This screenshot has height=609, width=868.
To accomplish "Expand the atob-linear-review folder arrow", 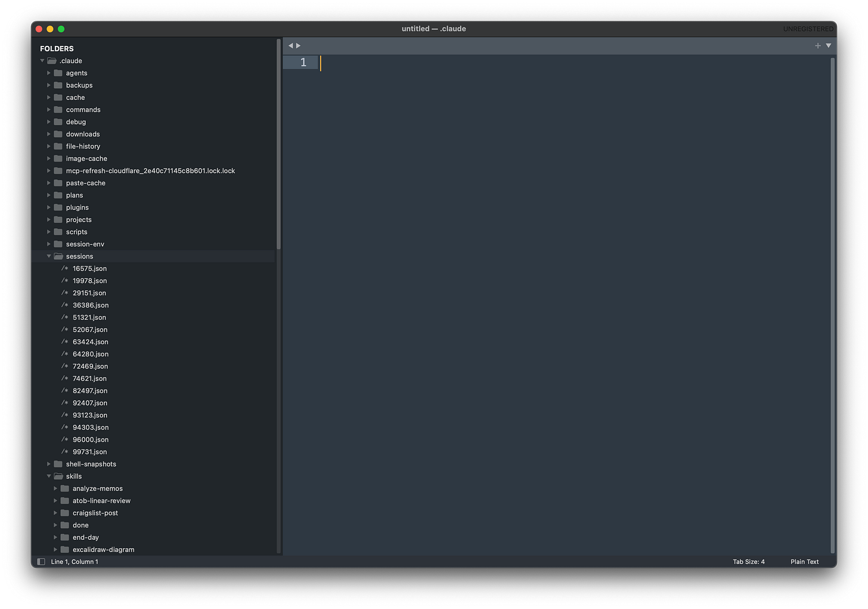I will [x=55, y=501].
